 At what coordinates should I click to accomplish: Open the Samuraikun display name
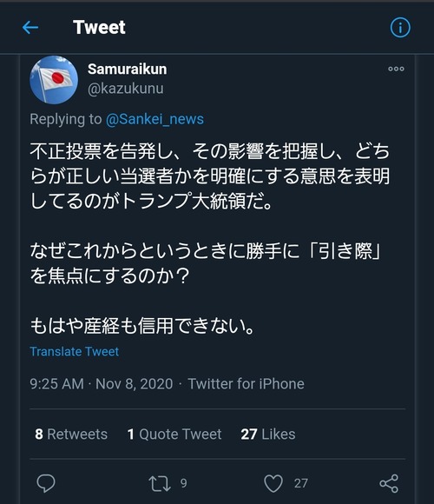tap(127, 70)
